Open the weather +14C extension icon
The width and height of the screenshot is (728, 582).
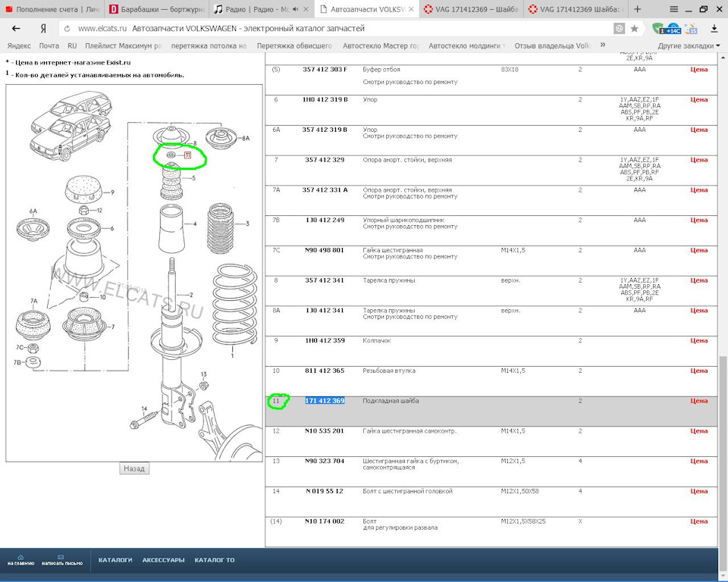(x=673, y=29)
